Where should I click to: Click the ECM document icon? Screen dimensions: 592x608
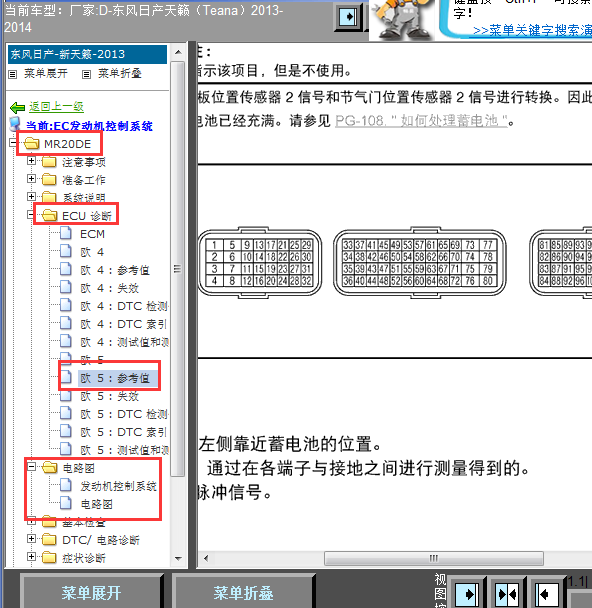pyautogui.click(x=66, y=233)
